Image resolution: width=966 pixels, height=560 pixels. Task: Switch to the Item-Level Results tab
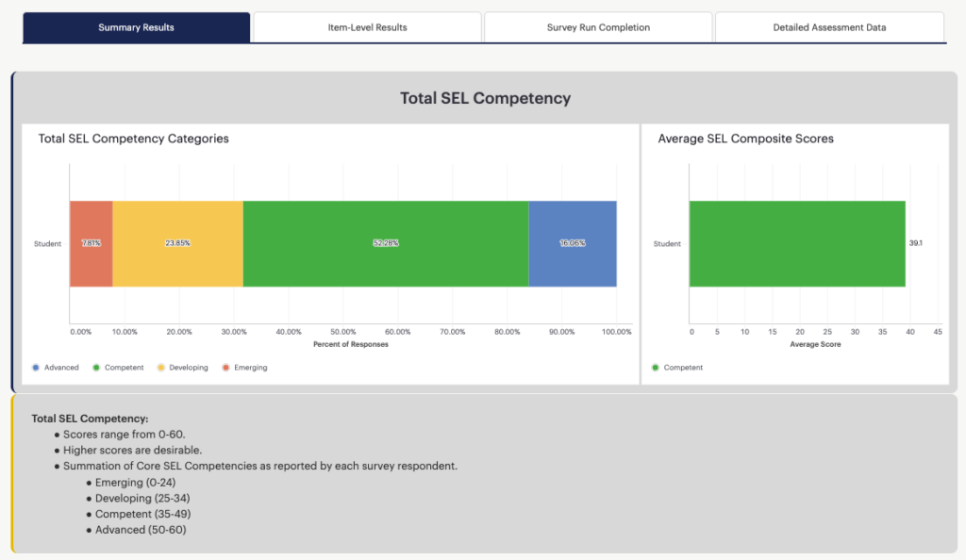367,27
